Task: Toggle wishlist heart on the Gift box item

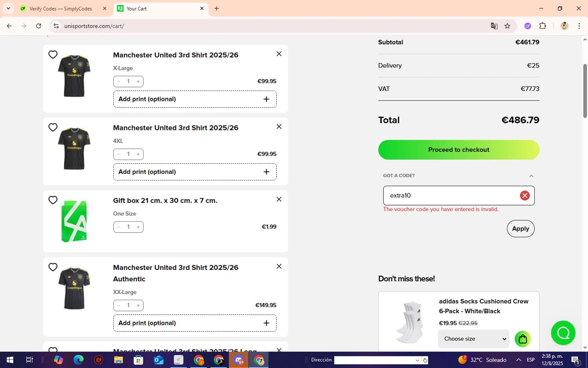Action: click(x=53, y=200)
